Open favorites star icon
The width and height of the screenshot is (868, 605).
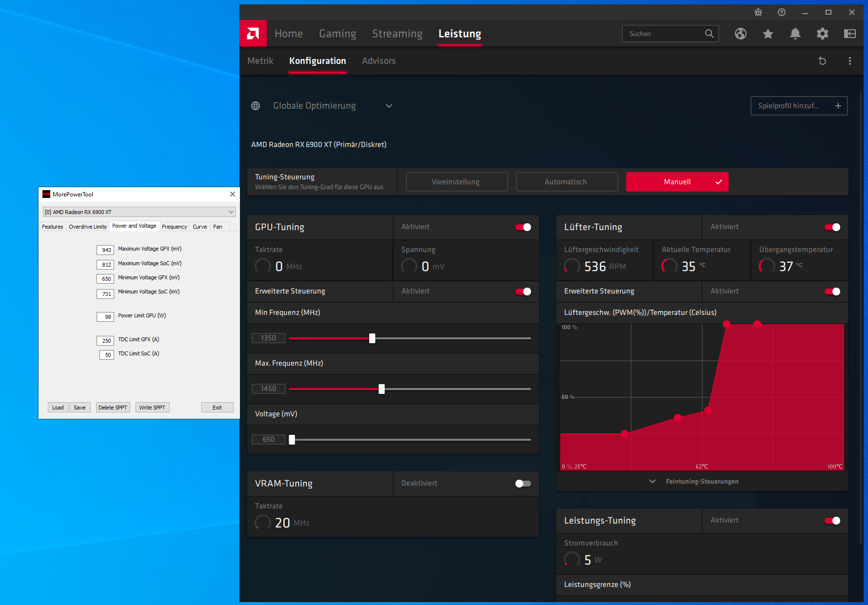click(x=768, y=34)
